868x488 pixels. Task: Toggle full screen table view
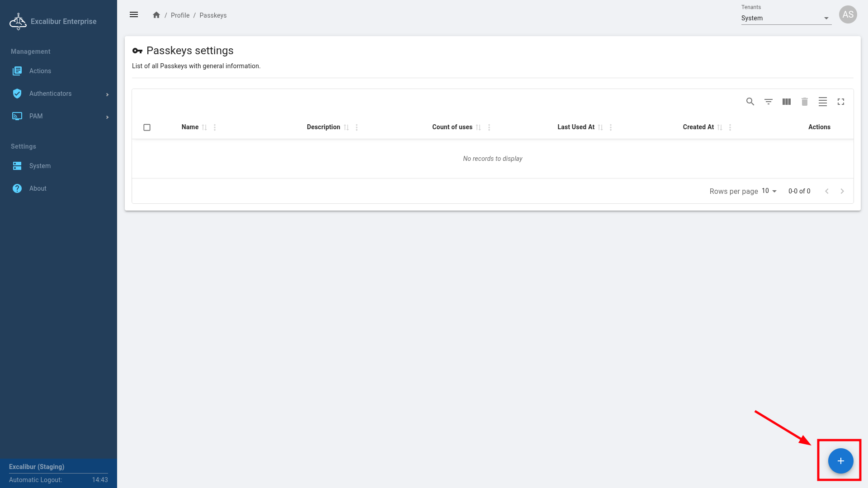pos(840,102)
